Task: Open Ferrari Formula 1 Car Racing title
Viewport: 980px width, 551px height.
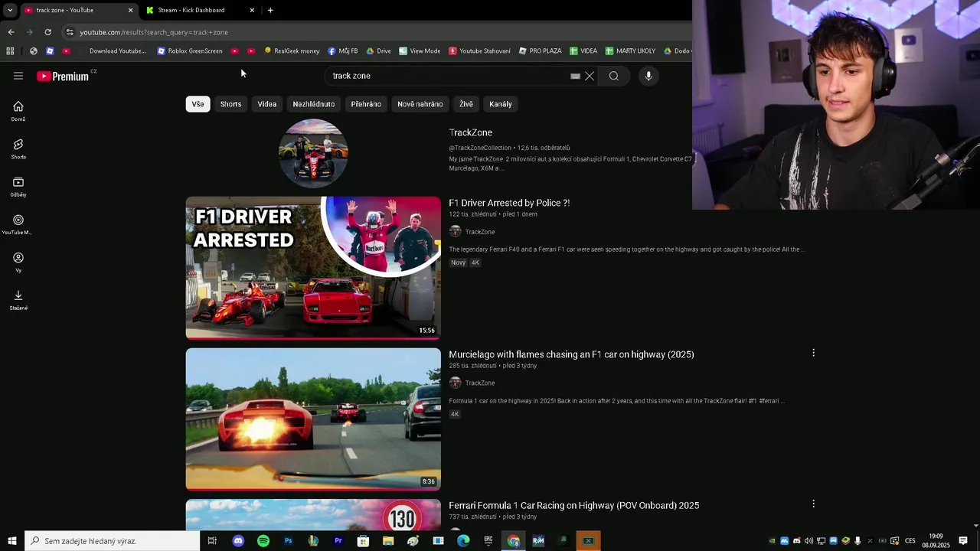Action: [x=574, y=505]
